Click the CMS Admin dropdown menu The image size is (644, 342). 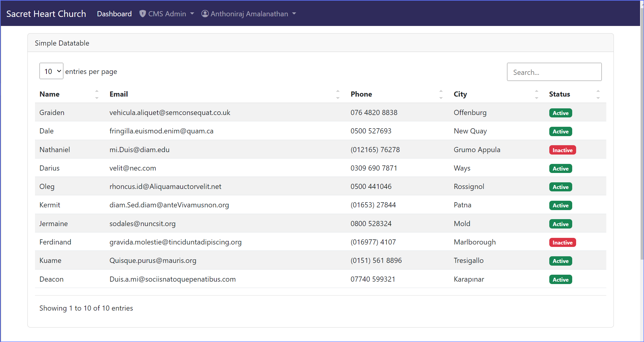(x=167, y=14)
